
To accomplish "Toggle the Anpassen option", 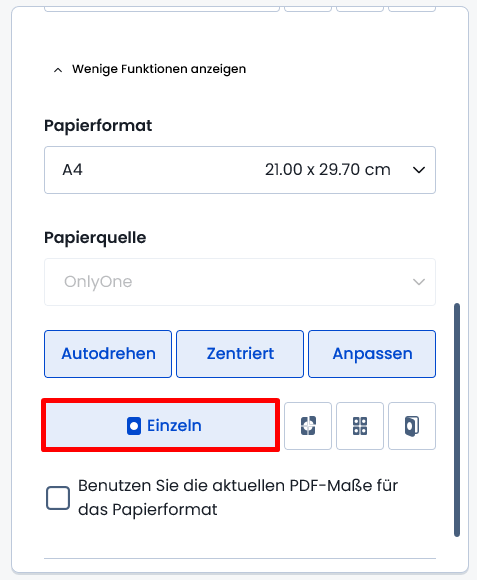I will point(372,354).
